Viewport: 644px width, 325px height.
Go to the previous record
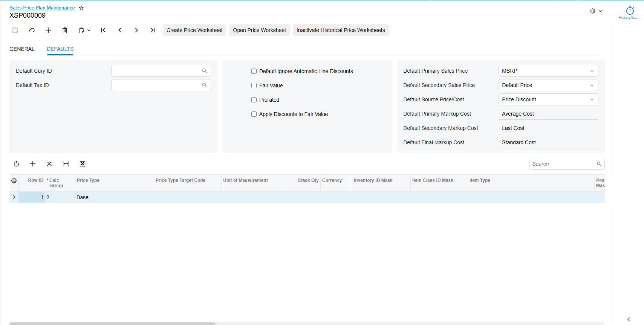click(x=120, y=30)
